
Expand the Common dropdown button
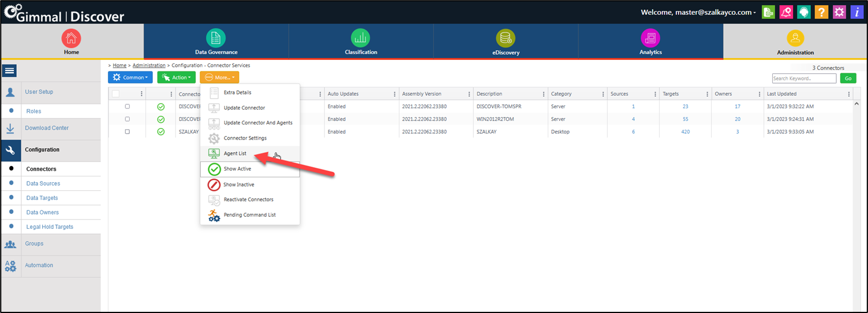(130, 77)
